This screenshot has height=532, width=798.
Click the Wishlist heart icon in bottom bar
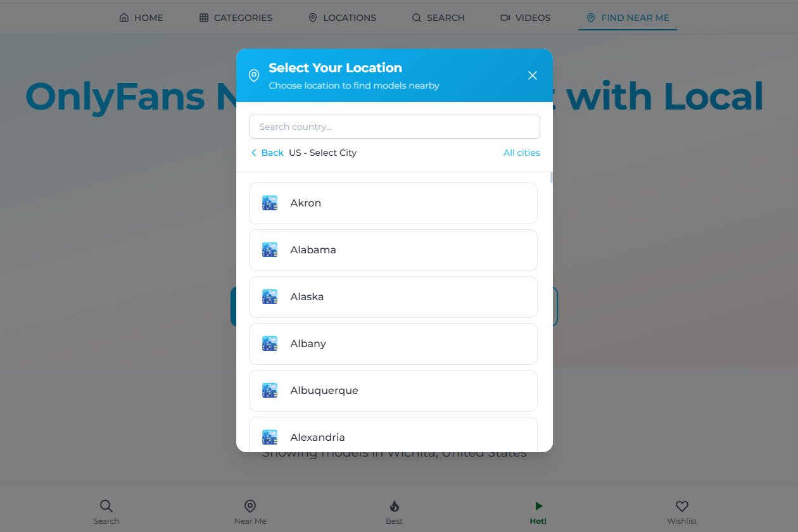point(682,506)
